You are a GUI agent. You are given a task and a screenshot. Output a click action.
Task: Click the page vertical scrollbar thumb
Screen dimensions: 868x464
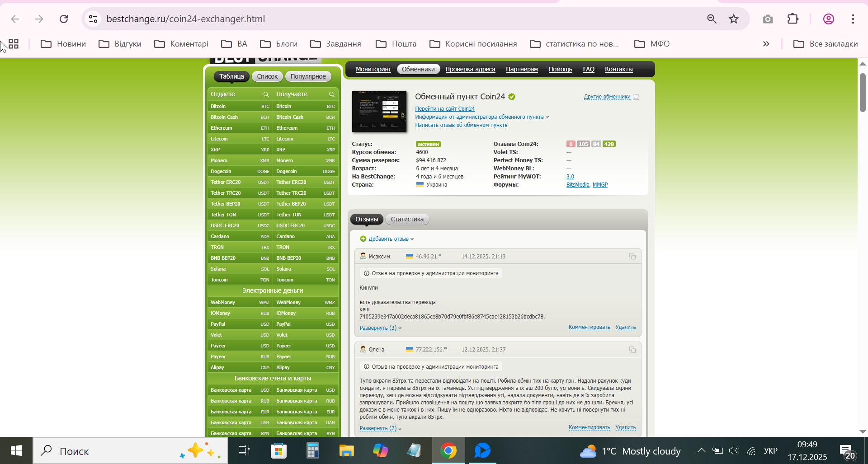(863, 93)
